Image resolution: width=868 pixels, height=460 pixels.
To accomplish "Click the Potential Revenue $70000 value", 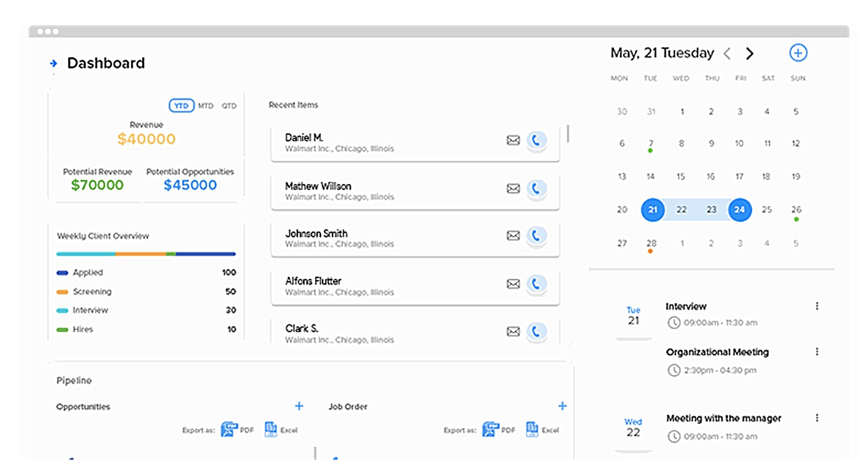I will [97, 185].
